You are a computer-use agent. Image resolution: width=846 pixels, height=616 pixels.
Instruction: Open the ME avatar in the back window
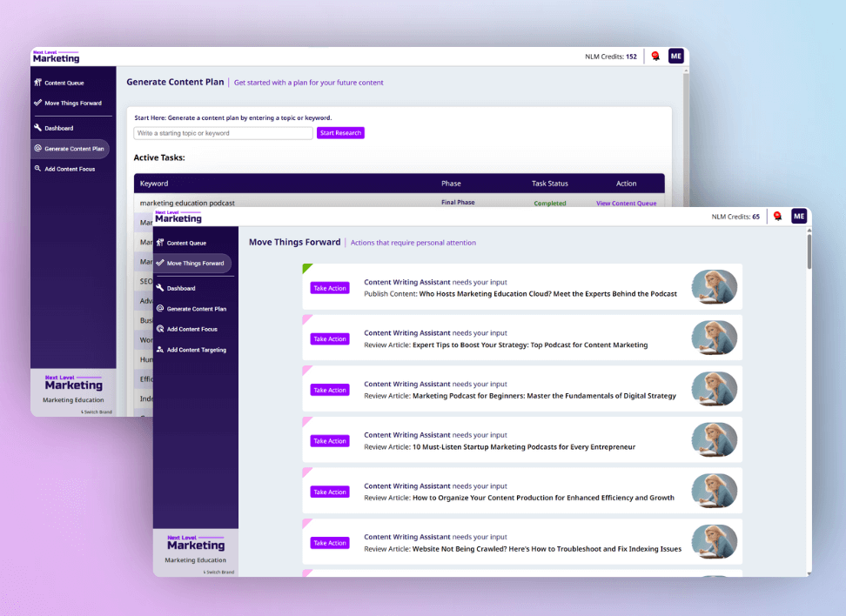pyautogui.click(x=675, y=57)
